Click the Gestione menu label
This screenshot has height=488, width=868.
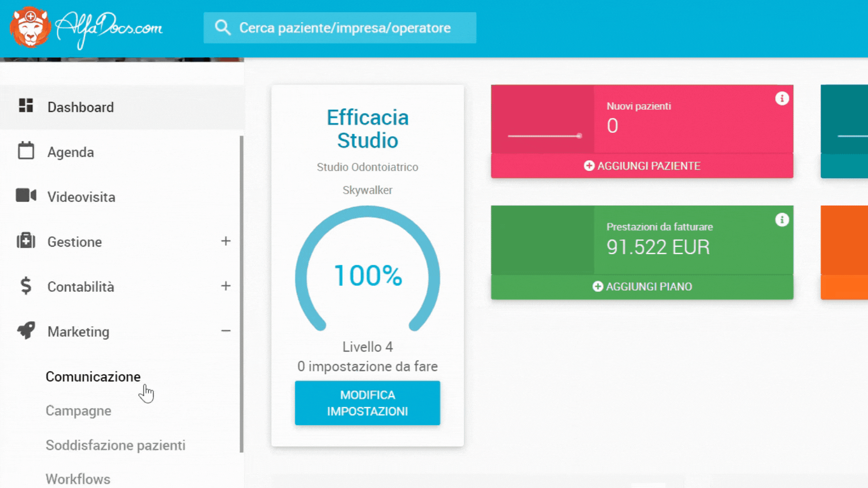click(x=75, y=242)
